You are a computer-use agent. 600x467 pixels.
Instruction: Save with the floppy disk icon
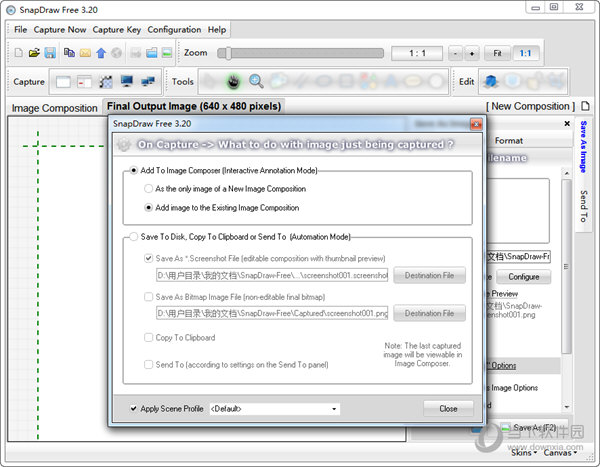click(50, 52)
